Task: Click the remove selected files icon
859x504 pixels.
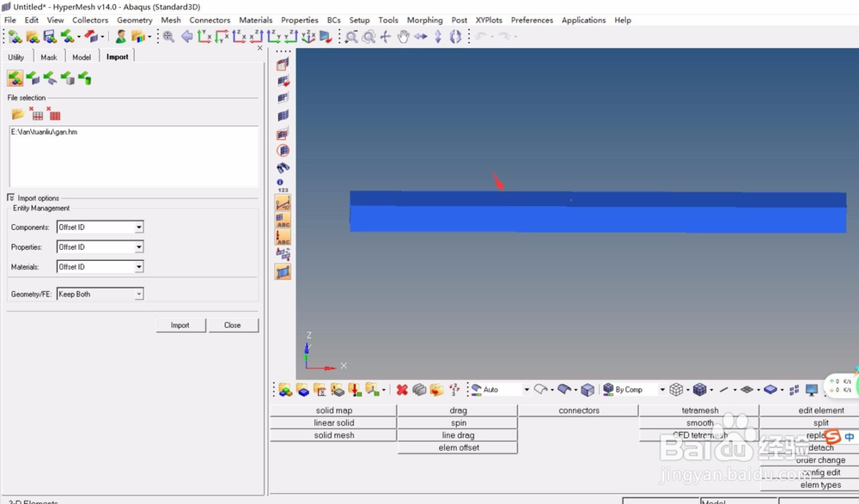Action: [x=36, y=114]
